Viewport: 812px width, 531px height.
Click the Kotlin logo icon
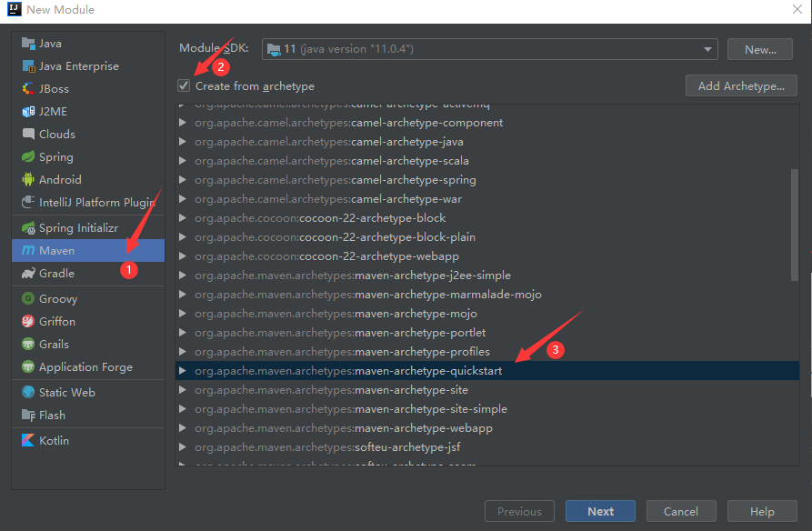pyautogui.click(x=28, y=440)
